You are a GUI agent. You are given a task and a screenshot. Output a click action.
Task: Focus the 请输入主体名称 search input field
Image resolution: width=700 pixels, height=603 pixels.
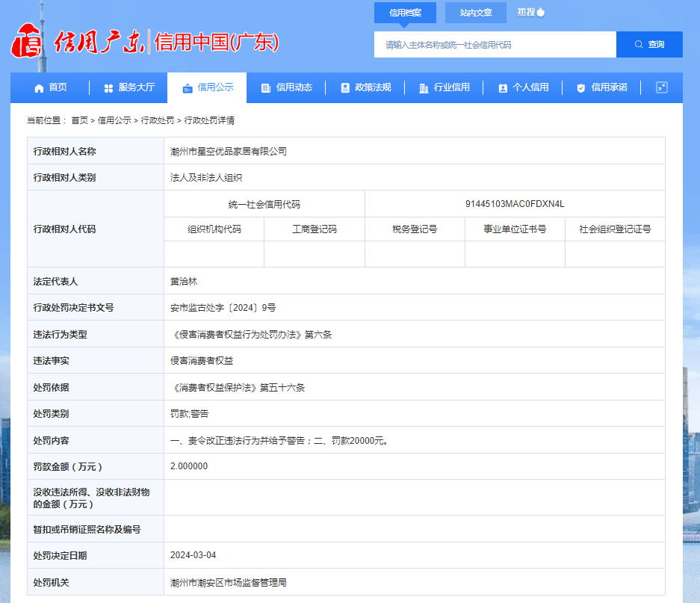tap(495, 44)
